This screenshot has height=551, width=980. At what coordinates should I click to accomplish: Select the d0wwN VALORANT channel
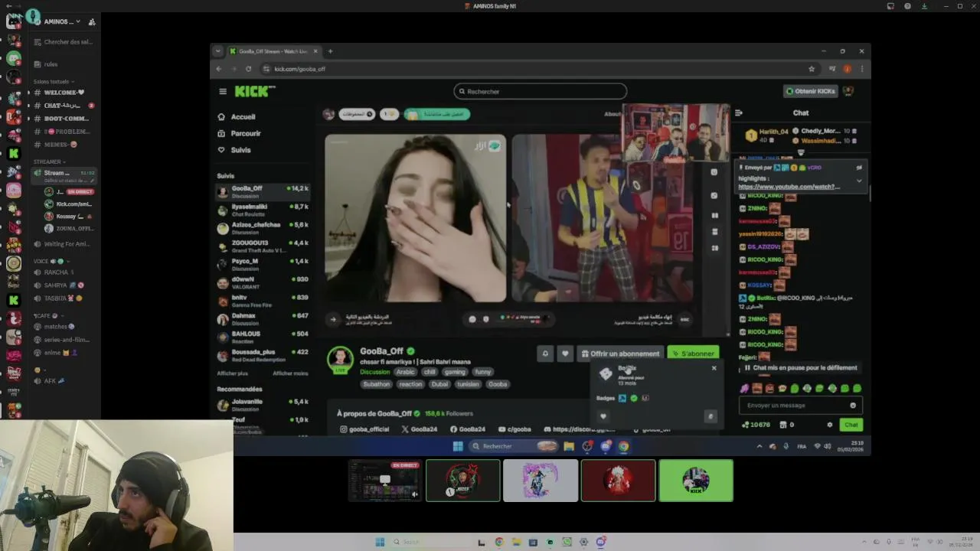coord(263,282)
